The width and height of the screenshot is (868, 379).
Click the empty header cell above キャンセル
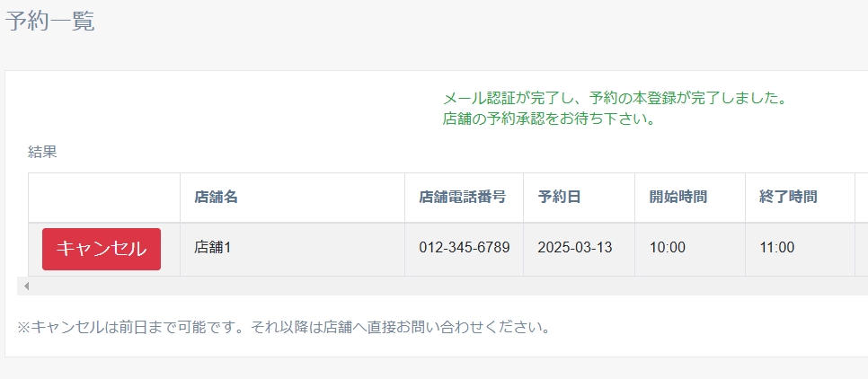[x=104, y=197]
